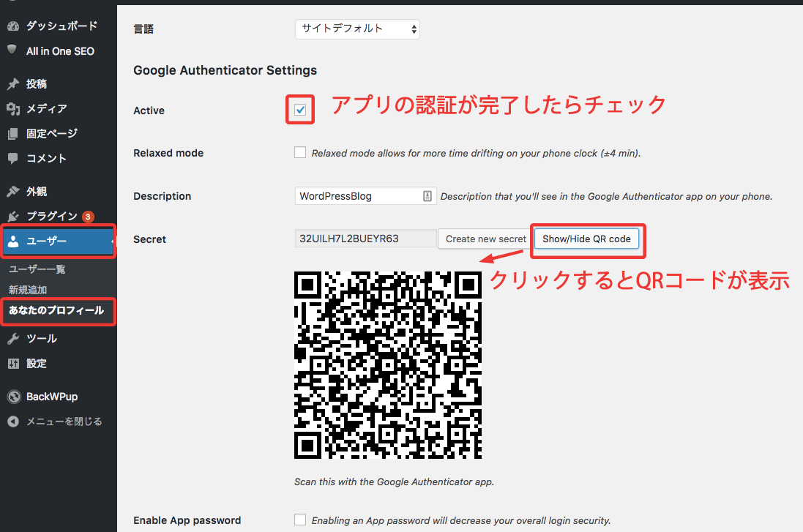803x532 pixels.
Task: Click the pushpin icon for 投稿
Action: tap(12, 84)
